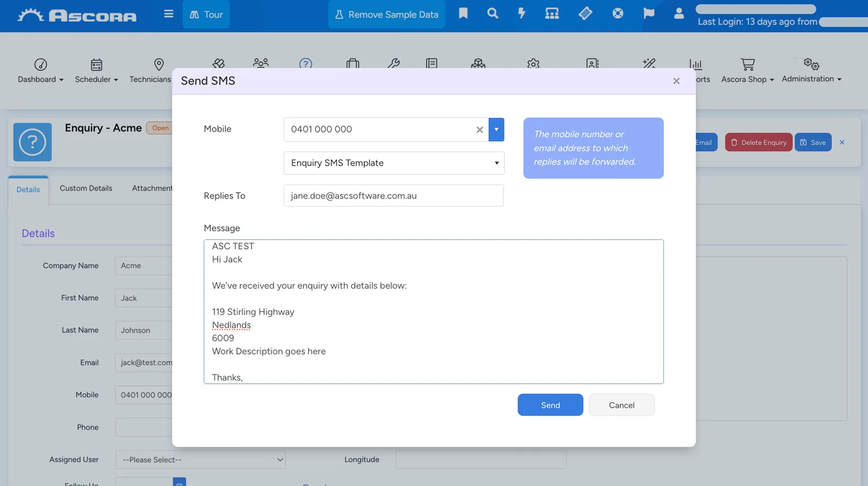The height and width of the screenshot is (486, 868).
Task: Click the lightning bolt quick actions icon
Action: tap(522, 13)
